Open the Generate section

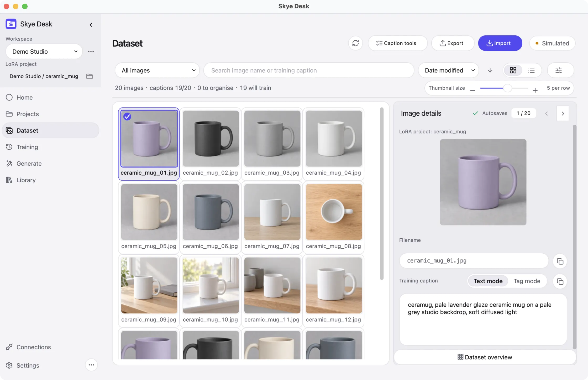(50, 163)
